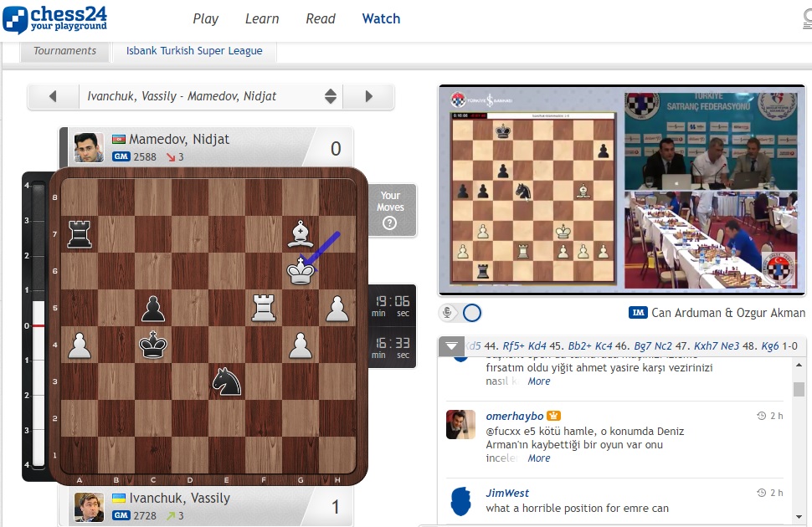Open the Ivanchuk - Mamedov game selector dropdown
This screenshot has width=812, height=527.
[x=211, y=96]
